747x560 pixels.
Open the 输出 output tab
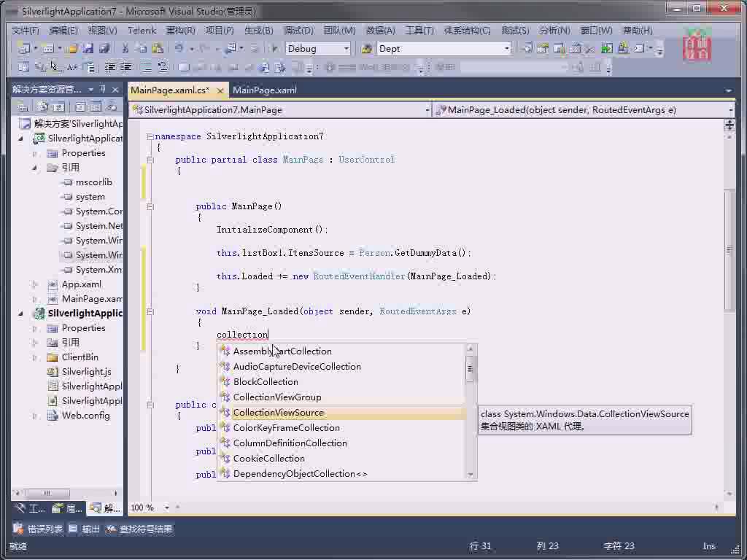click(x=85, y=529)
